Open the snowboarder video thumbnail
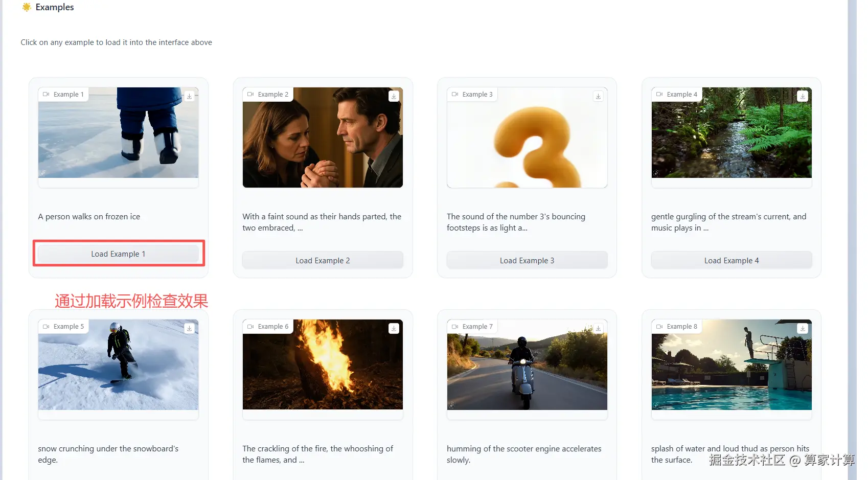The width and height of the screenshot is (868, 480). pyautogui.click(x=118, y=370)
